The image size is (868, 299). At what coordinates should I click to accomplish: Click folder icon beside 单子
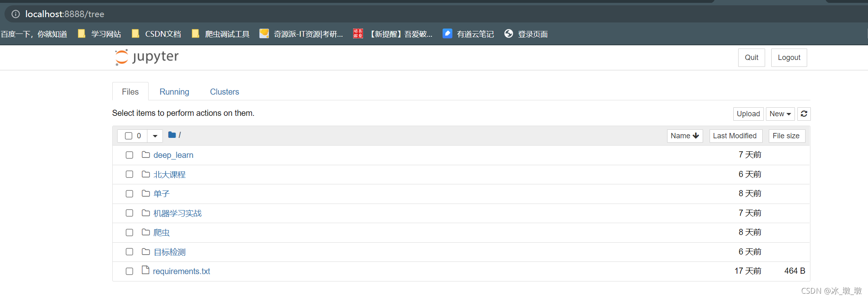[146, 193]
